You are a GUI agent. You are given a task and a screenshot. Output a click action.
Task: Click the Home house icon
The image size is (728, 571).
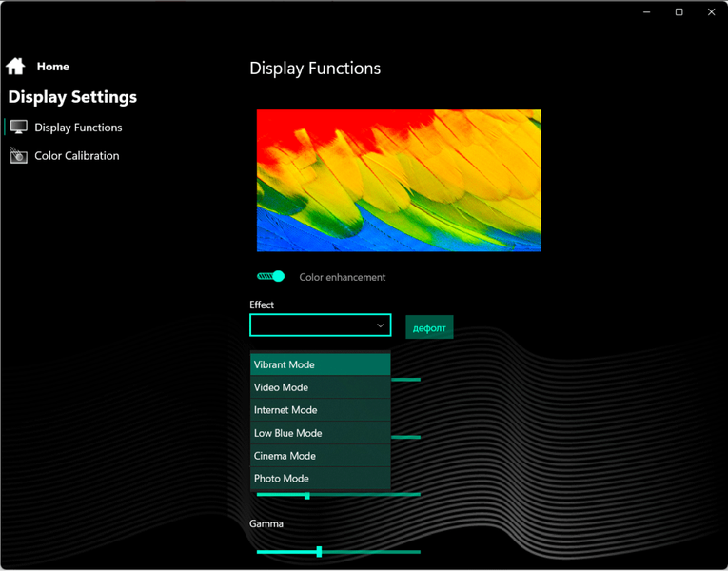coord(15,67)
